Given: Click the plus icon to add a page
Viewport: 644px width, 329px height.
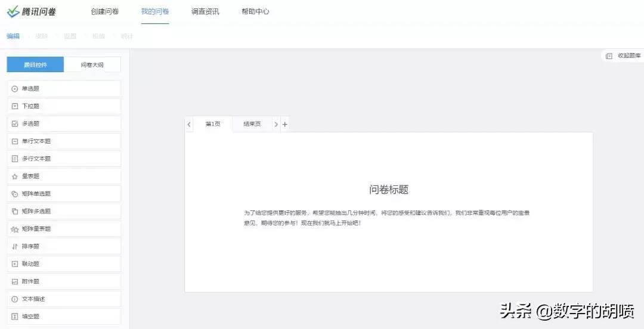Looking at the screenshot, I should pyautogui.click(x=284, y=124).
